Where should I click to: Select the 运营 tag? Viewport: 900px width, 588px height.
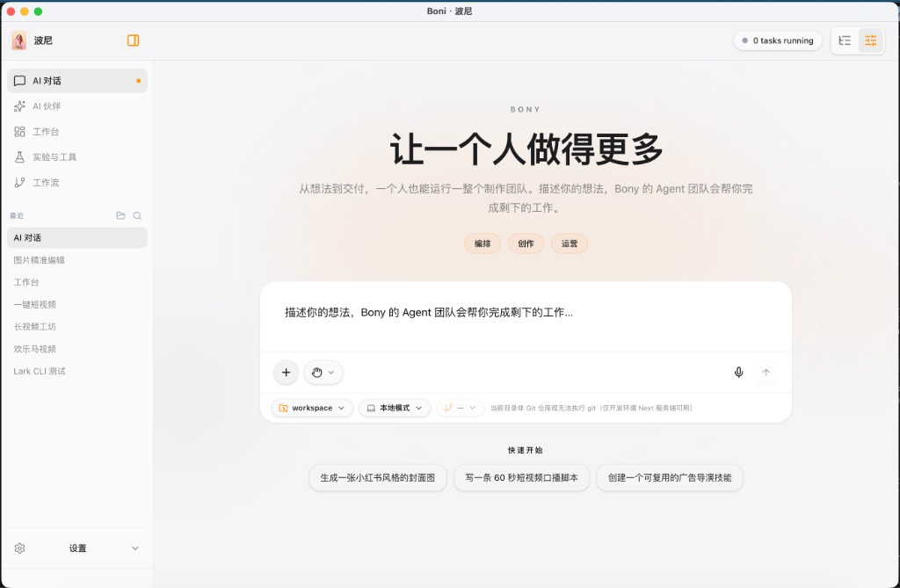[570, 243]
